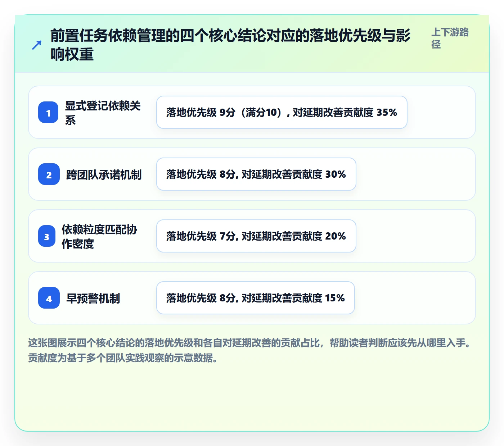
Task: Select the 显式登记依赖关系 label
Action: click(x=103, y=113)
